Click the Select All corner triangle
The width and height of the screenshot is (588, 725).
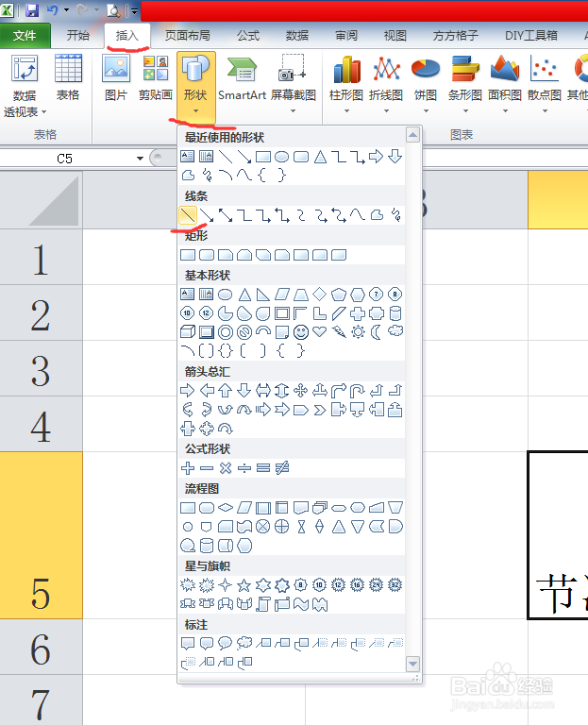point(41,200)
